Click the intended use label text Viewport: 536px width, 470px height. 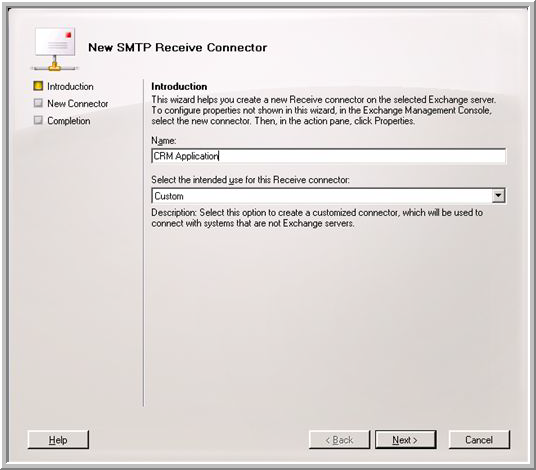coord(251,180)
